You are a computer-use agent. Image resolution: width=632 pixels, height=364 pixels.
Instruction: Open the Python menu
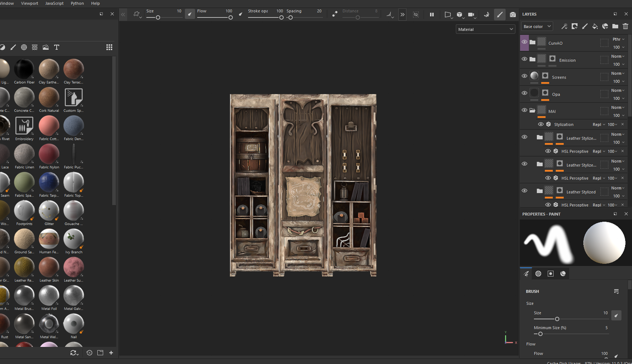[x=77, y=3]
